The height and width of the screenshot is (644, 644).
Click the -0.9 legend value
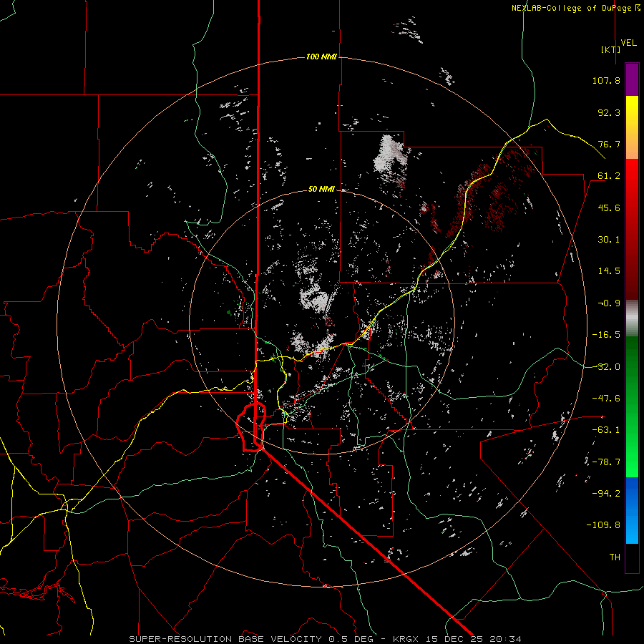pos(609,303)
